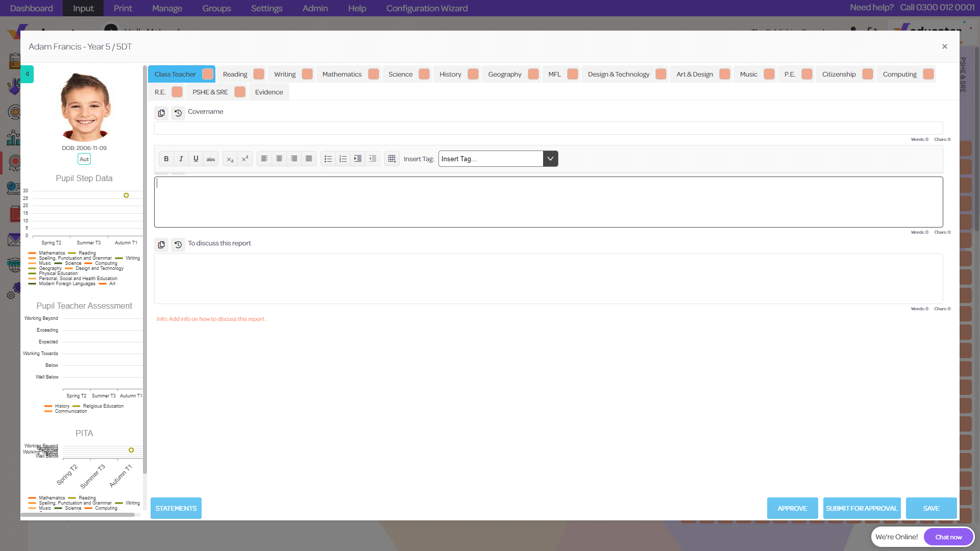Apply superscript formatting
Viewport: 980px width, 551px height.
click(x=245, y=159)
